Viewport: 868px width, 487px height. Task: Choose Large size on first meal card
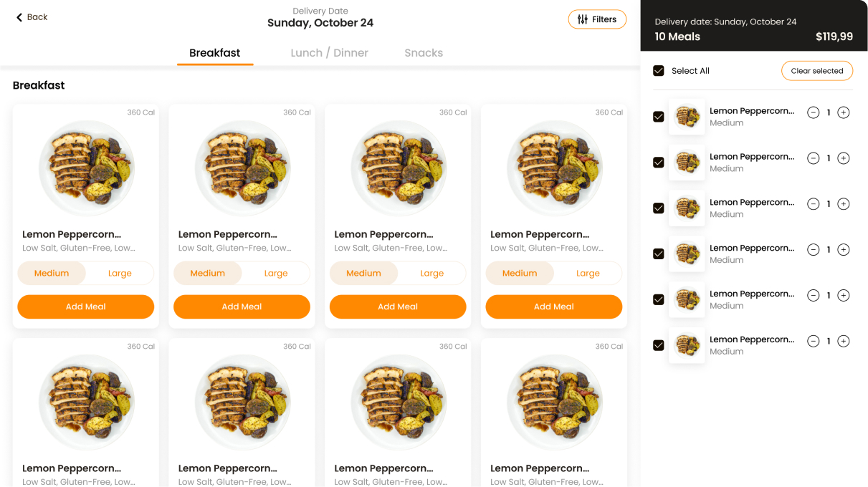(x=120, y=273)
